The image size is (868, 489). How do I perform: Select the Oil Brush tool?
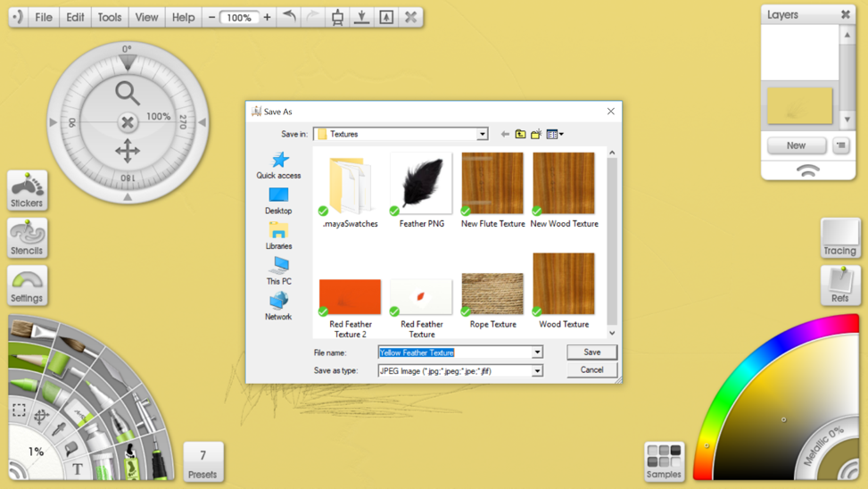click(x=33, y=331)
